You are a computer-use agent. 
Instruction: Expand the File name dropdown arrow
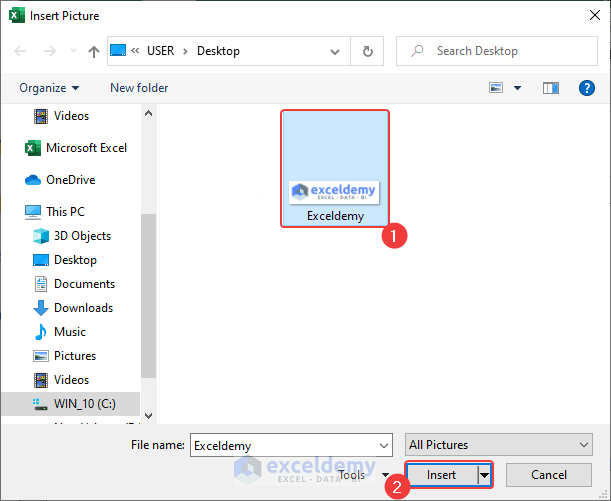[384, 446]
